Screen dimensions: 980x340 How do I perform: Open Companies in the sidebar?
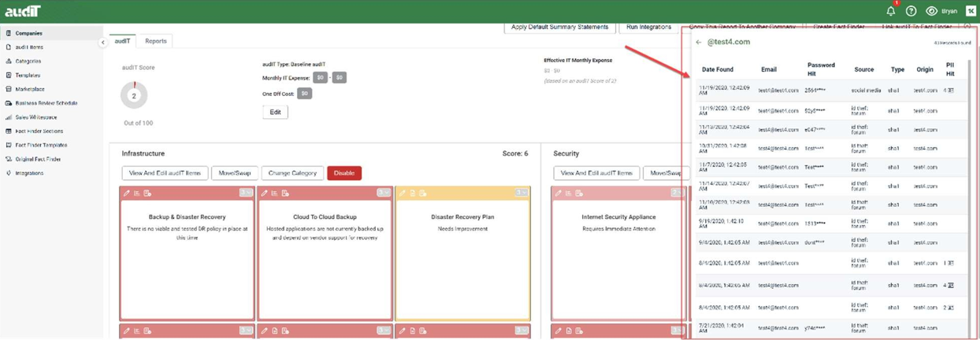coord(51,33)
